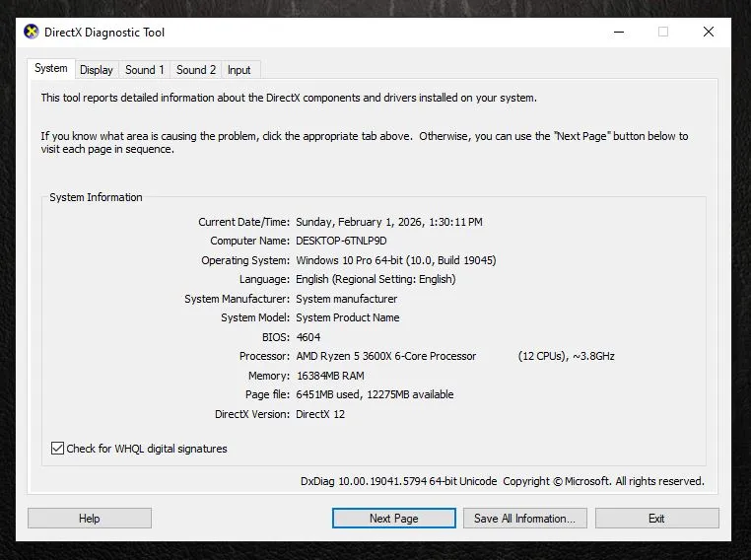The width and height of the screenshot is (751, 560).
Task: Click the Help button
Action: tap(90, 519)
